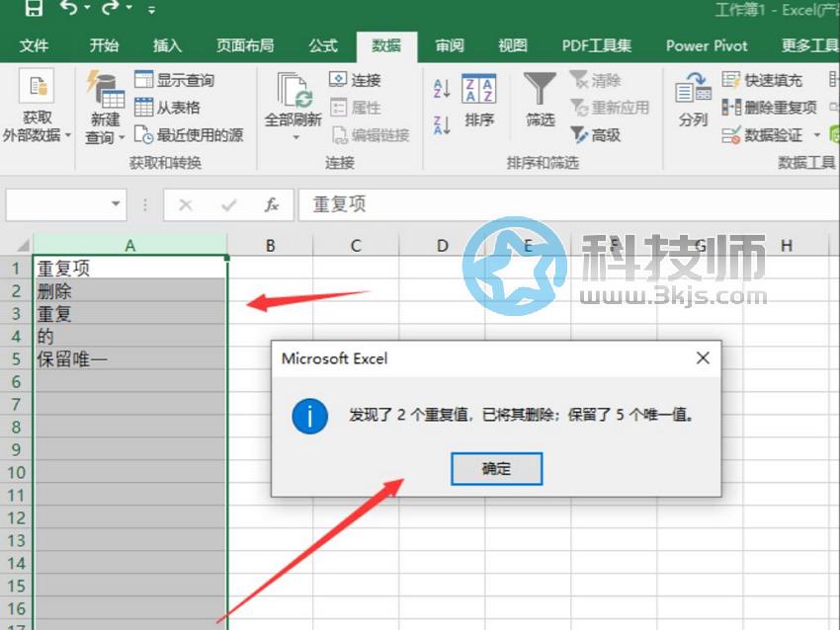
Task: Click cell containing 保留唯一
Action: click(130, 358)
